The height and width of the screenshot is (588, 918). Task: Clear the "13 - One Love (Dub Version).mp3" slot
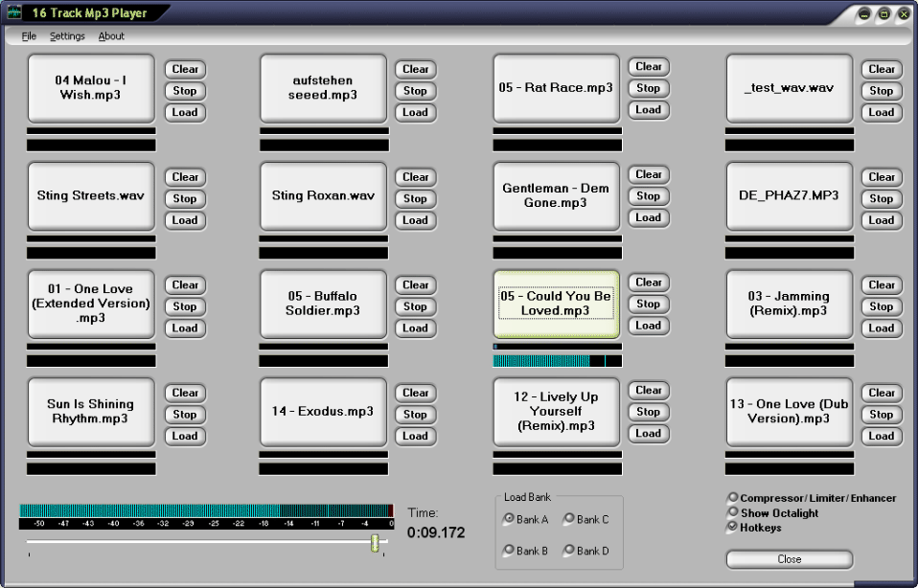click(x=881, y=392)
